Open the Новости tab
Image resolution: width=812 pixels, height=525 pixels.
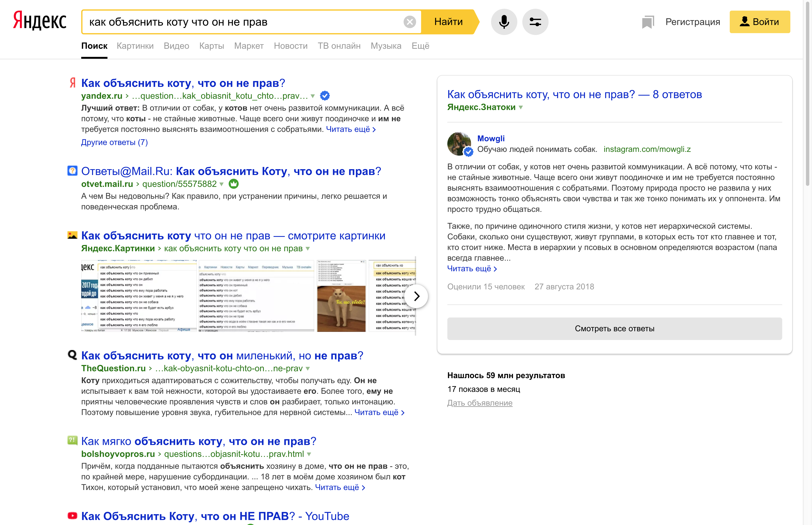coord(291,46)
